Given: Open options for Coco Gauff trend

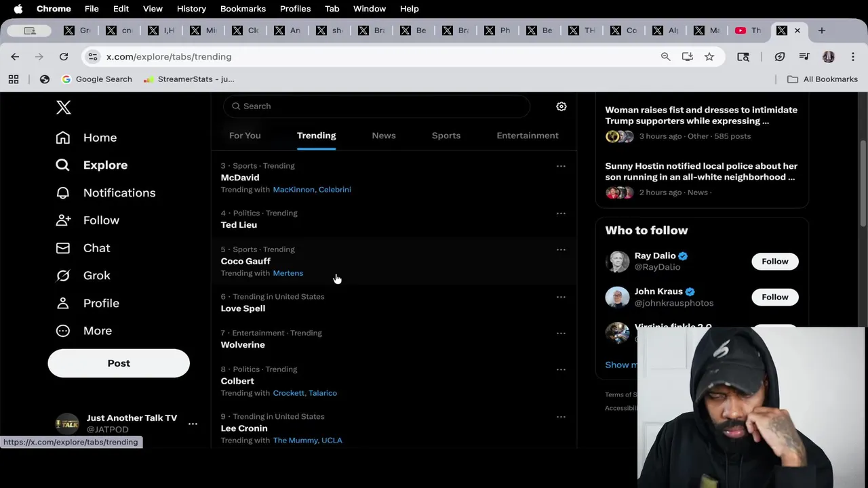Looking at the screenshot, I should coord(561,249).
